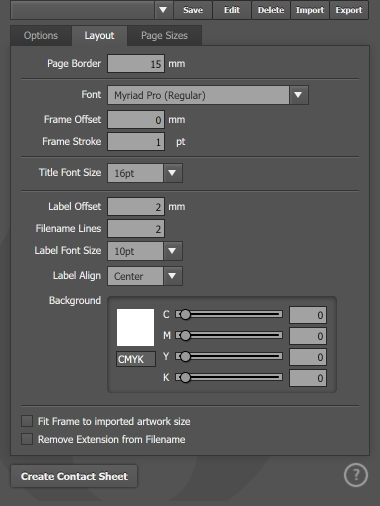Enable Remove Extension from Filename checkbox
380x506 pixels.
tap(27, 439)
